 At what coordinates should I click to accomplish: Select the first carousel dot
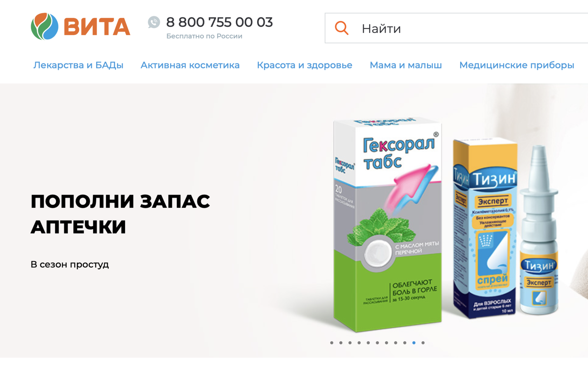tap(332, 343)
